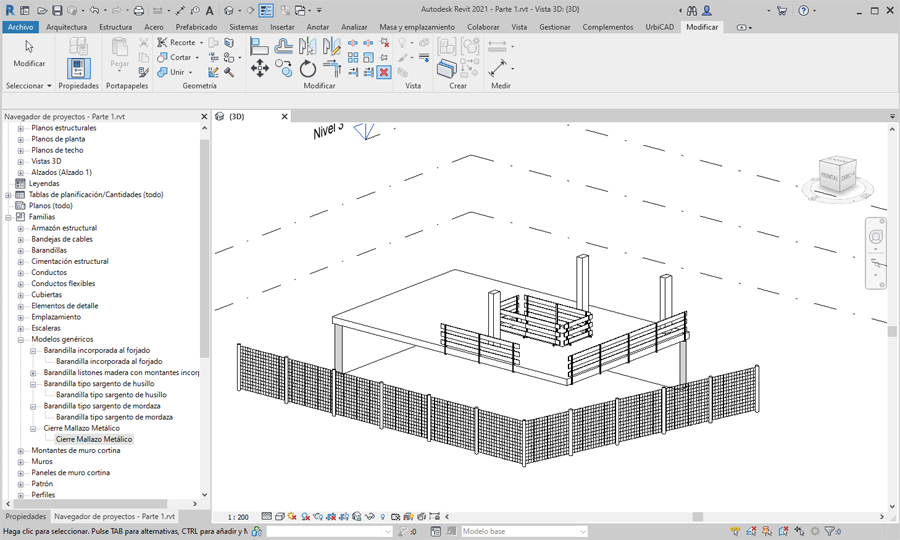Select the Move tool in Modificar panel
The height and width of the screenshot is (540, 900).
point(259,68)
